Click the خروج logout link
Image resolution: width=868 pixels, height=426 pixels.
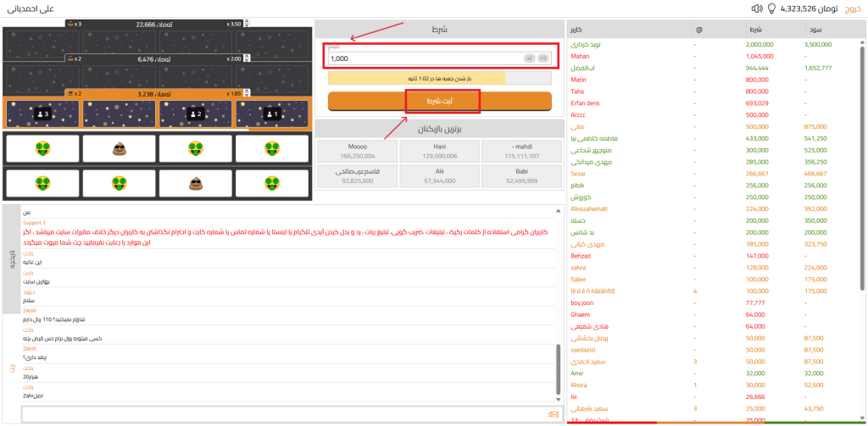click(854, 8)
